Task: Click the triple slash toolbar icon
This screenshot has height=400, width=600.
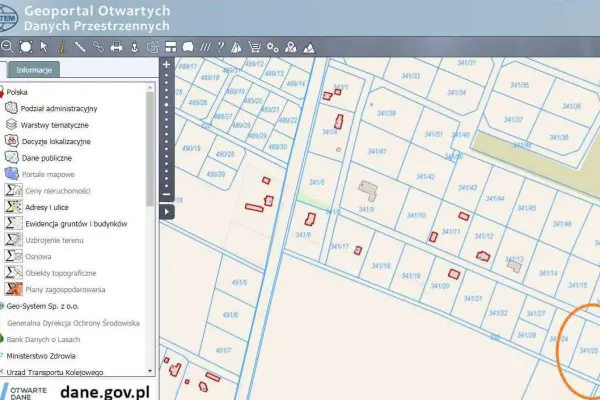Action: tap(205, 47)
